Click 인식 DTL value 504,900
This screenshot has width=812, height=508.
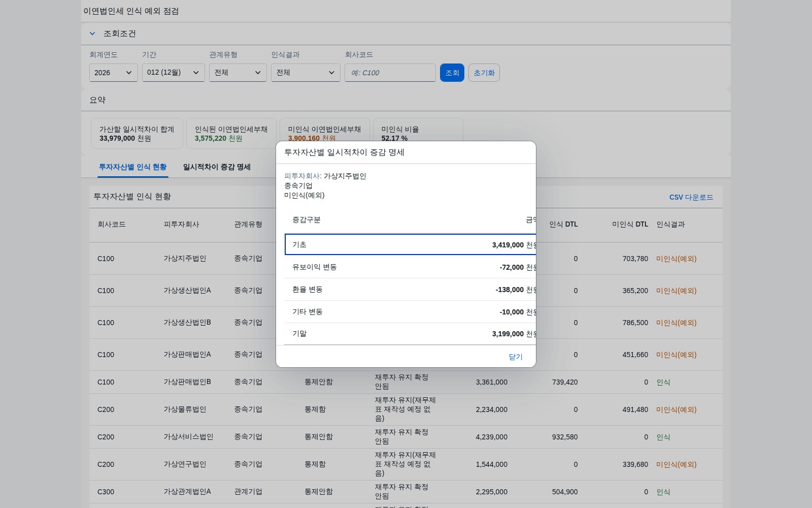pos(565,492)
